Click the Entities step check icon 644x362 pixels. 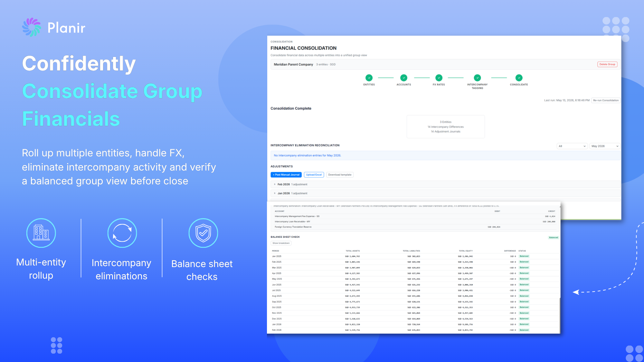point(369,78)
